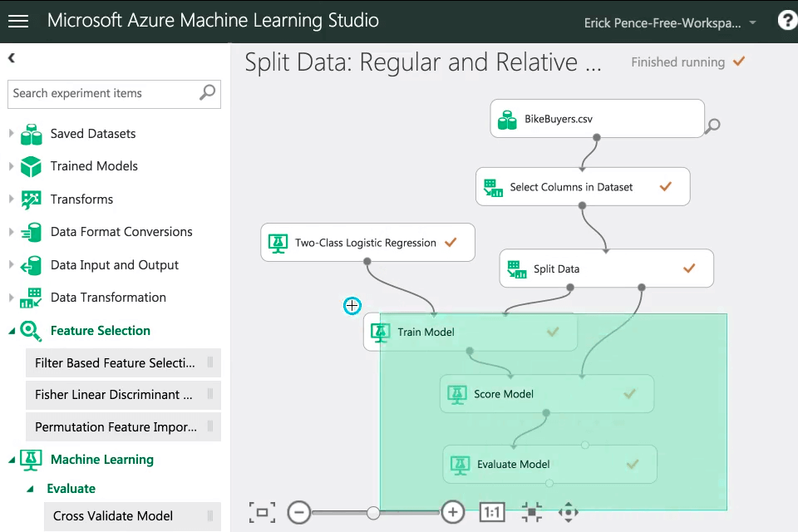Image resolution: width=798 pixels, height=532 pixels.
Task: Grab drag handle of Permutation Feature Importance
Action: [x=210, y=426]
